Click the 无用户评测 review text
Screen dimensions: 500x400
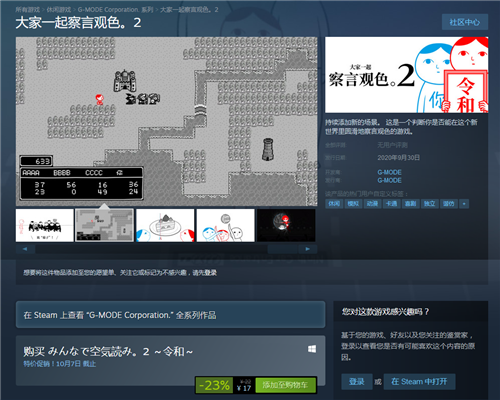point(392,145)
